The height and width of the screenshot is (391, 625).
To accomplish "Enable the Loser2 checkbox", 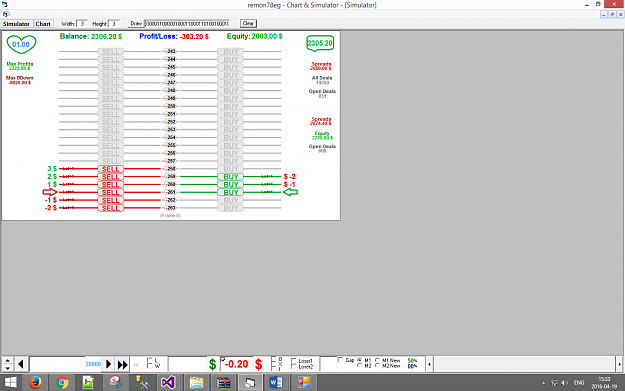I will click(x=294, y=366).
